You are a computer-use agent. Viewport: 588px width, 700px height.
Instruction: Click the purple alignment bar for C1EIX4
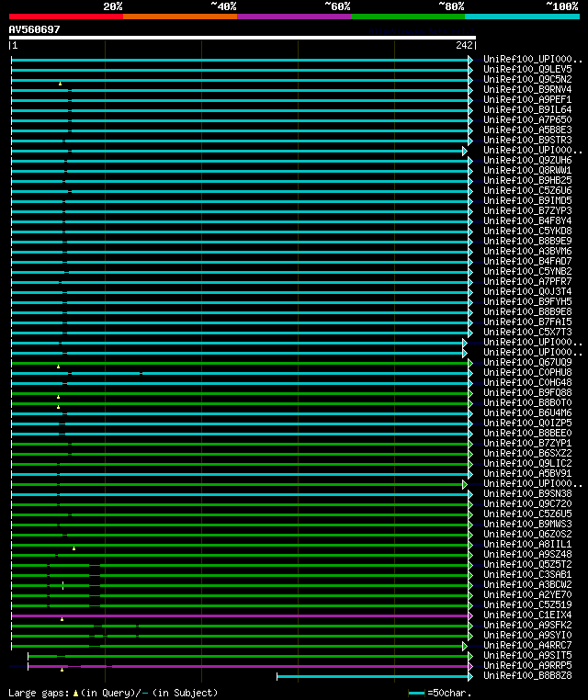pos(240,615)
